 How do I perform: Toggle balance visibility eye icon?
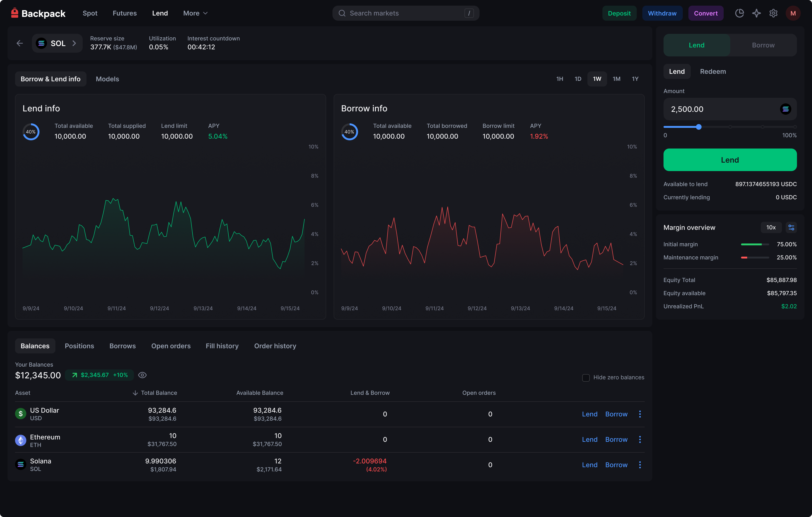click(x=142, y=375)
